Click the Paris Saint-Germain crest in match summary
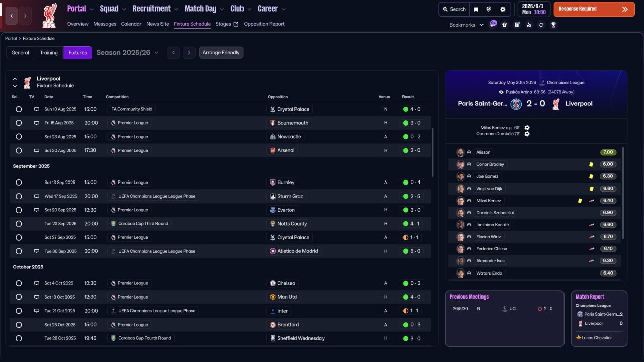644x362 pixels. tap(516, 104)
